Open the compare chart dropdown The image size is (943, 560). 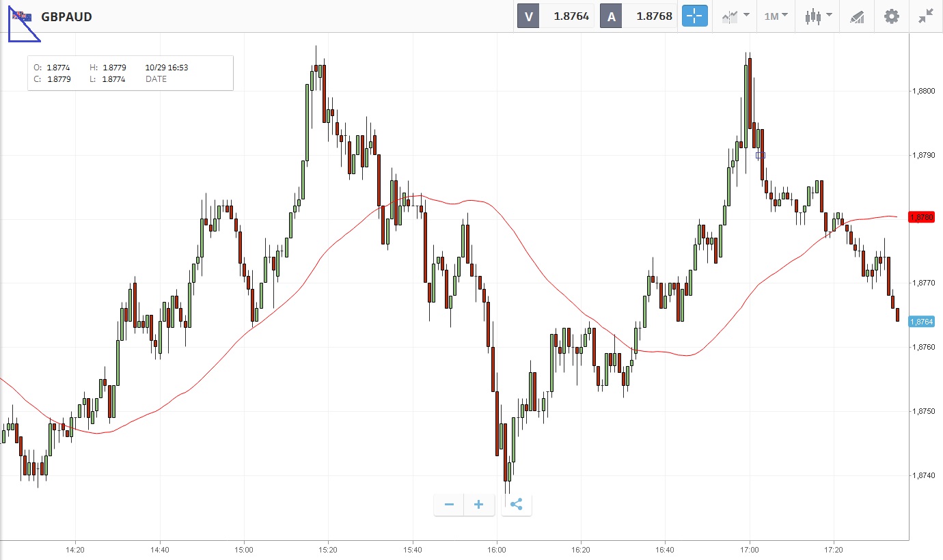735,16
